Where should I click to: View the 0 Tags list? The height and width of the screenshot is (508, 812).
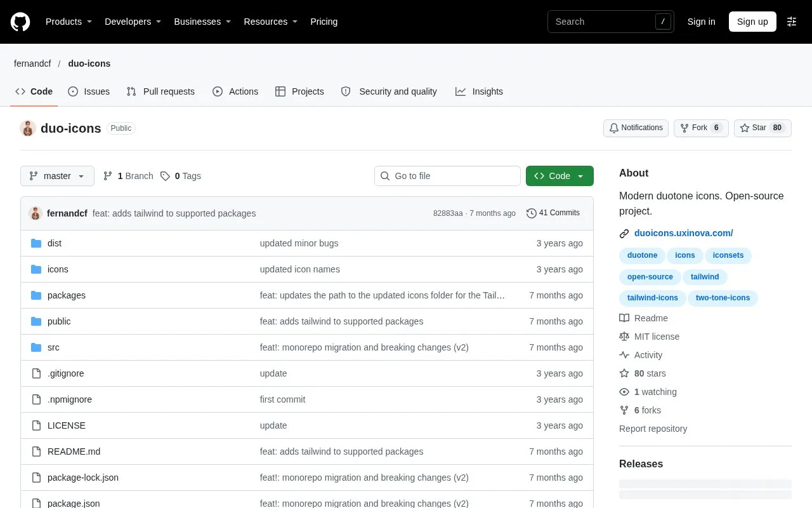coord(181,176)
